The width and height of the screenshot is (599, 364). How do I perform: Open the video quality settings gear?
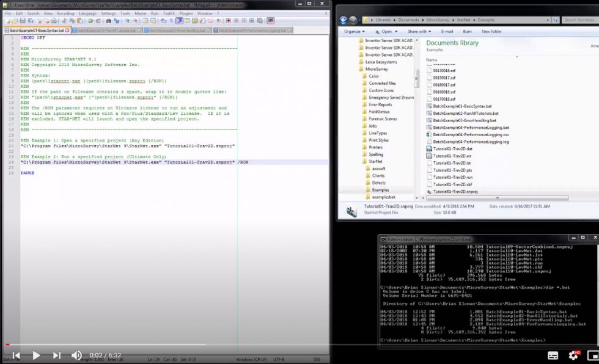pyautogui.click(x=573, y=355)
